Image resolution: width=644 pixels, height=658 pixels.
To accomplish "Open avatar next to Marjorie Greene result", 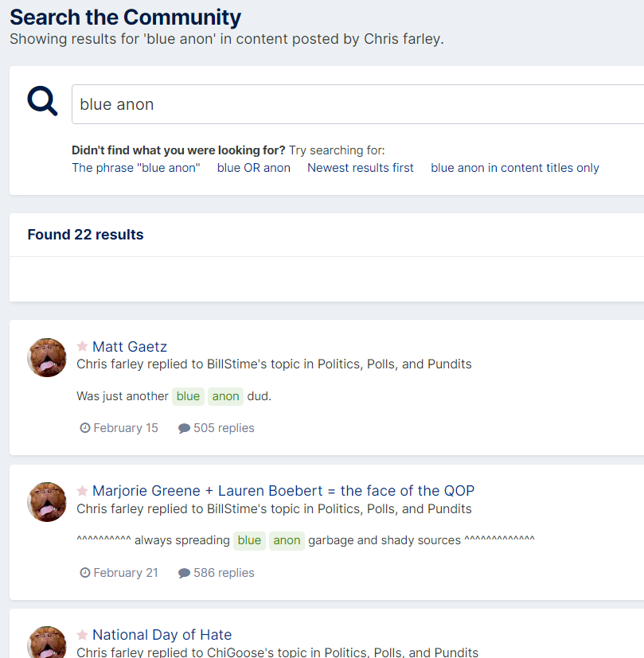I will point(47,502).
